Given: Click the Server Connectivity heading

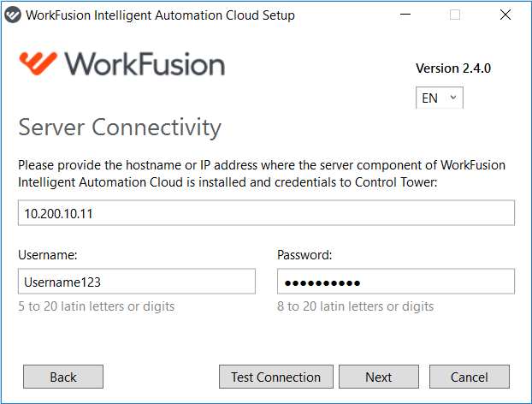Looking at the screenshot, I should pyautogui.click(x=120, y=128).
